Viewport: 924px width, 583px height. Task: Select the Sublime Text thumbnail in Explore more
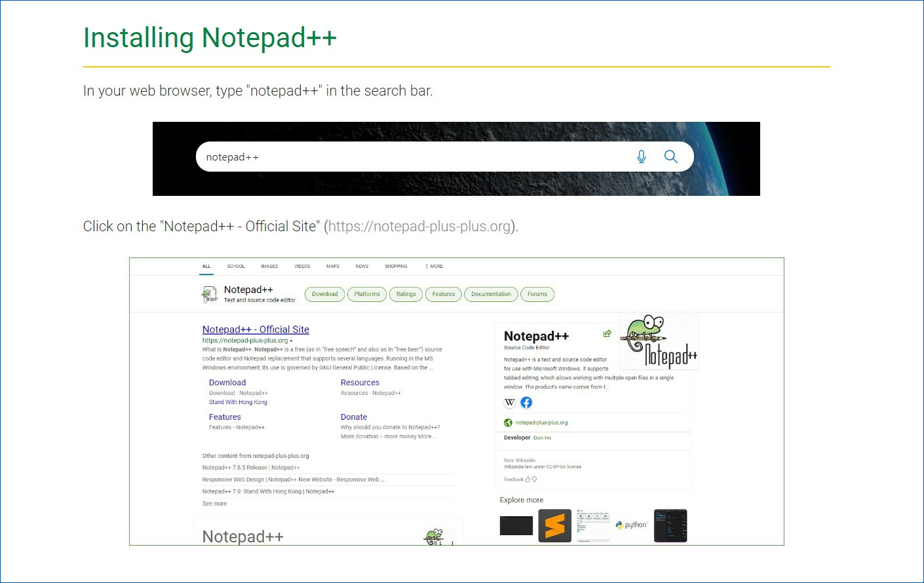tap(554, 525)
